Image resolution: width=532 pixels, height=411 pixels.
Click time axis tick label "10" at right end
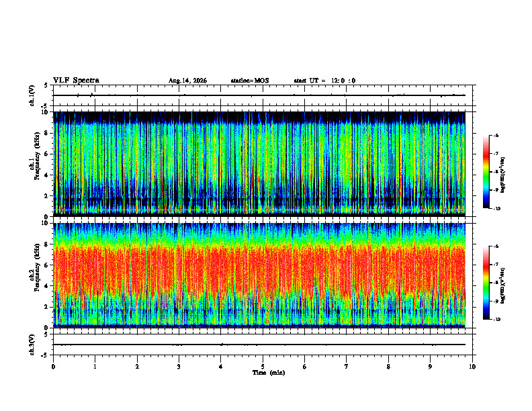[472, 366]
